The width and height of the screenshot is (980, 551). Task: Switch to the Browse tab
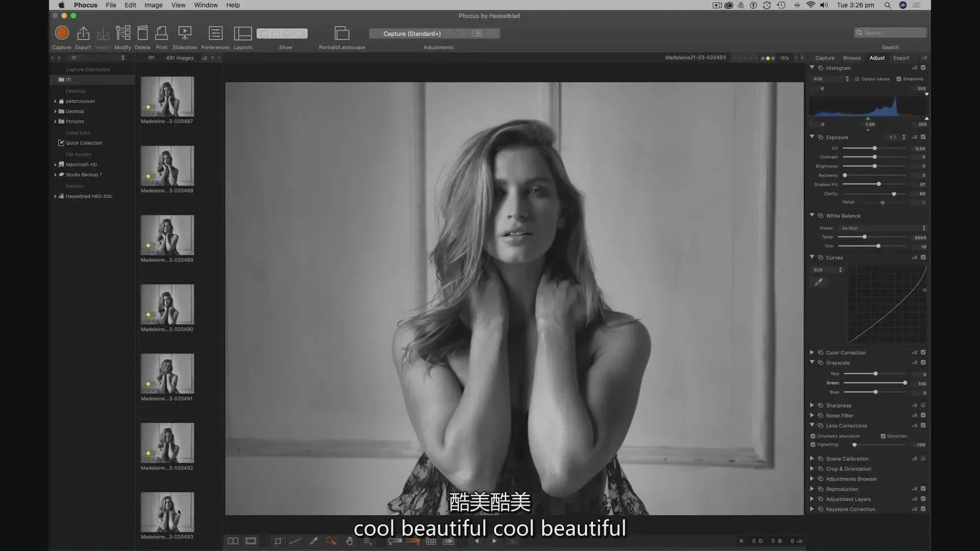click(851, 58)
